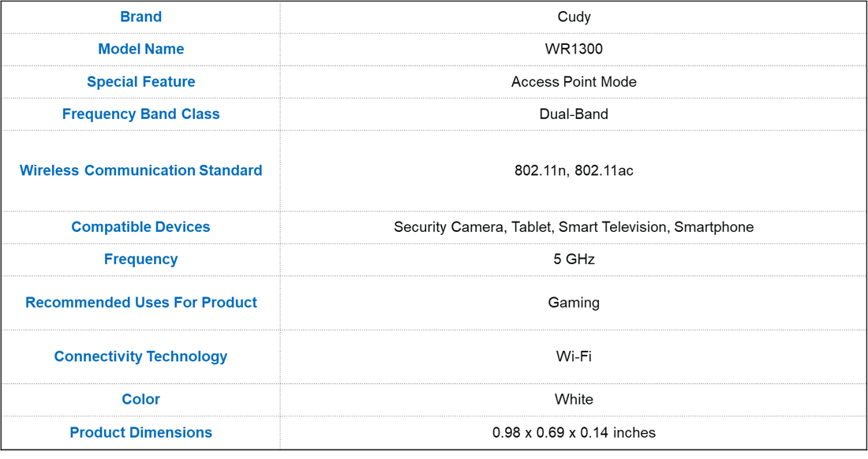Image resolution: width=868 pixels, height=459 pixels.
Task: Select the WR1300 model value
Action: tap(574, 49)
